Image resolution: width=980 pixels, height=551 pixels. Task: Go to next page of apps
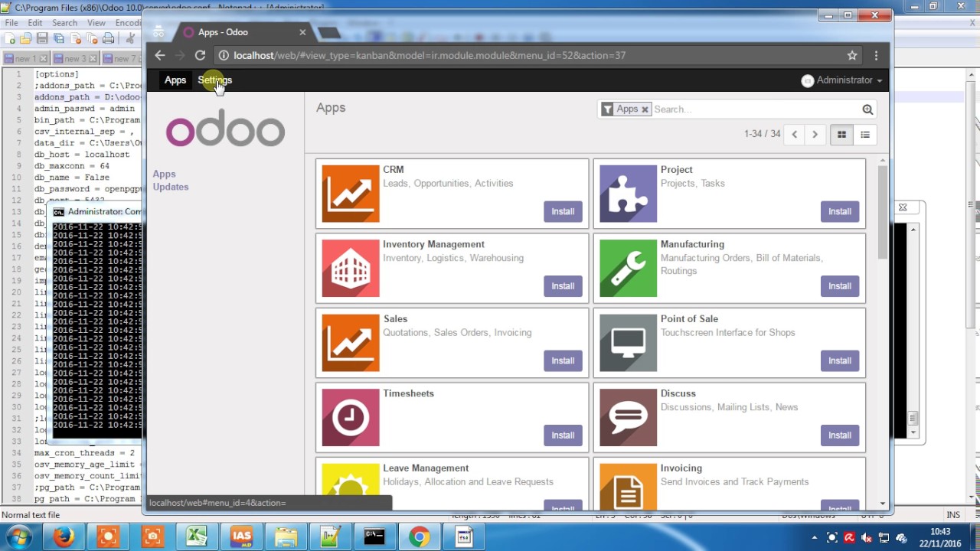click(815, 135)
